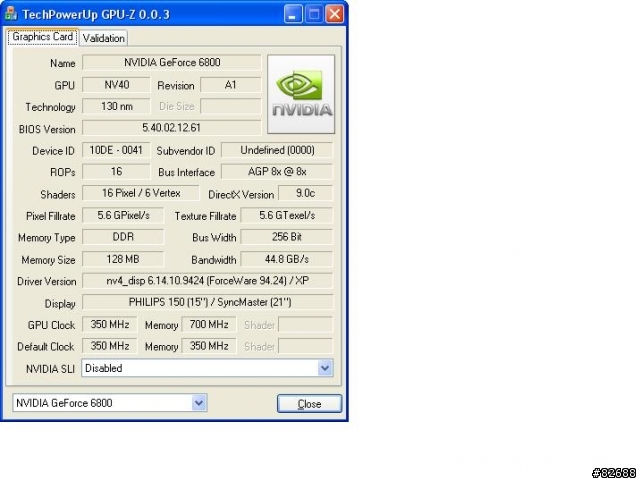
Task: Click the Memory Type DDR field
Action: (123, 237)
